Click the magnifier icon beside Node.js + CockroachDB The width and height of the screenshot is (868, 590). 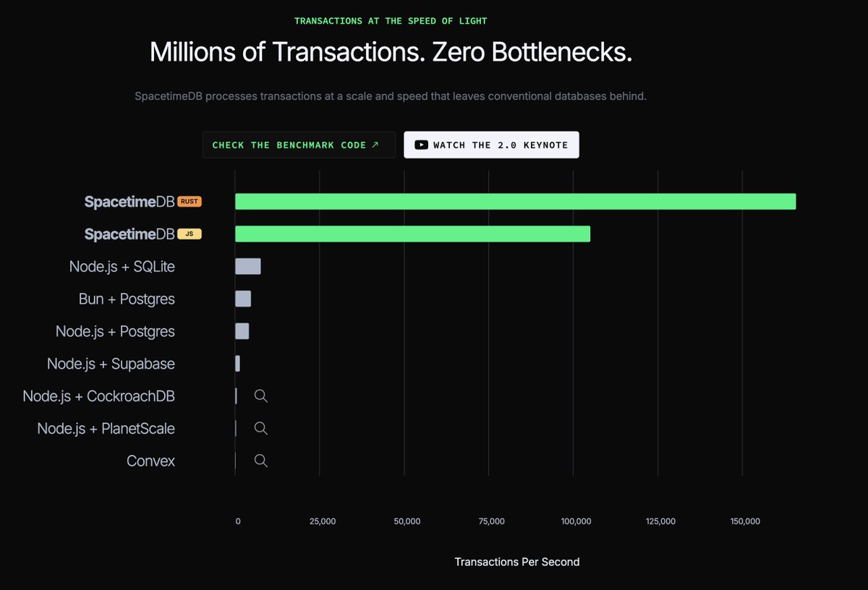261,396
